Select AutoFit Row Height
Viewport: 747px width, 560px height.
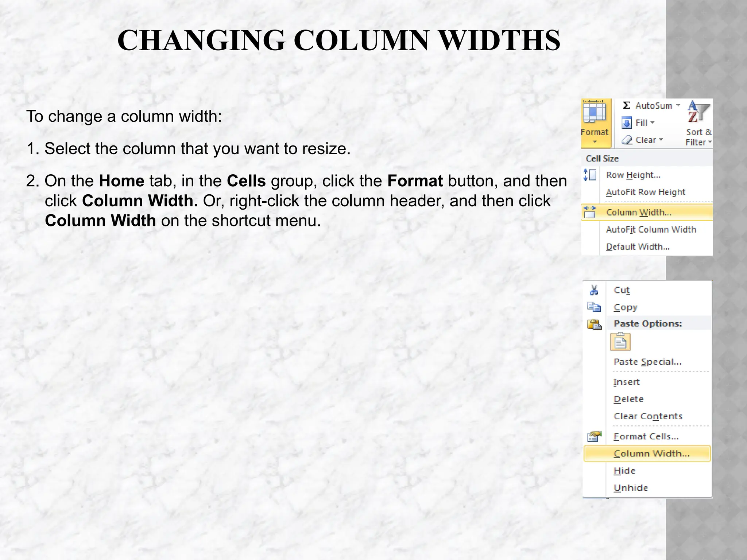[x=645, y=192]
